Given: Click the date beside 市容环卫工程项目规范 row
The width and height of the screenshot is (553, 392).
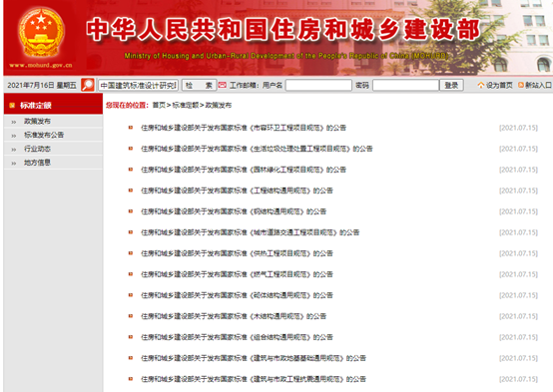Looking at the screenshot, I should point(518,128).
